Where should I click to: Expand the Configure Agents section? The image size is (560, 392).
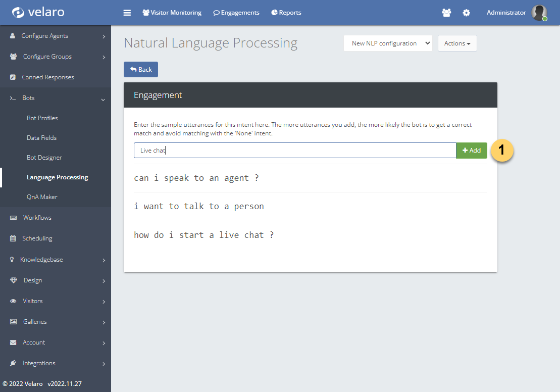point(56,36)
